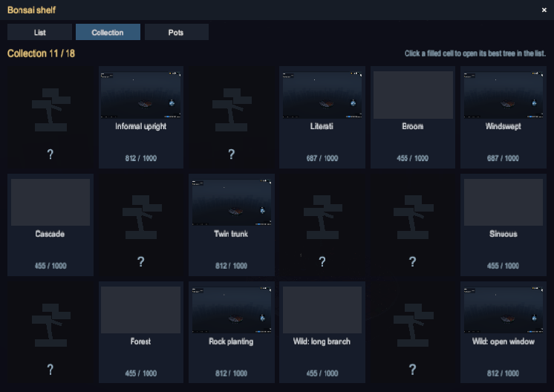Click the question mark under the locked cell left of Sinuous
The height and width of the screenshot is (392, 554).
tap(412, 261)
